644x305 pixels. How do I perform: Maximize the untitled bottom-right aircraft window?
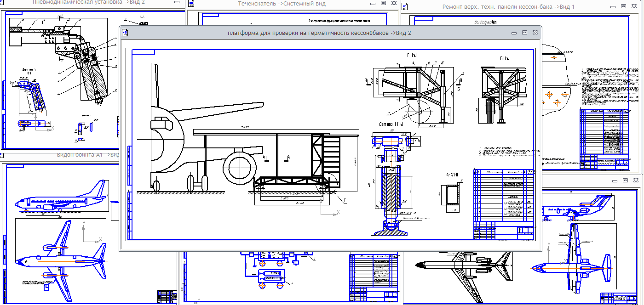click(x=626, y=180)
